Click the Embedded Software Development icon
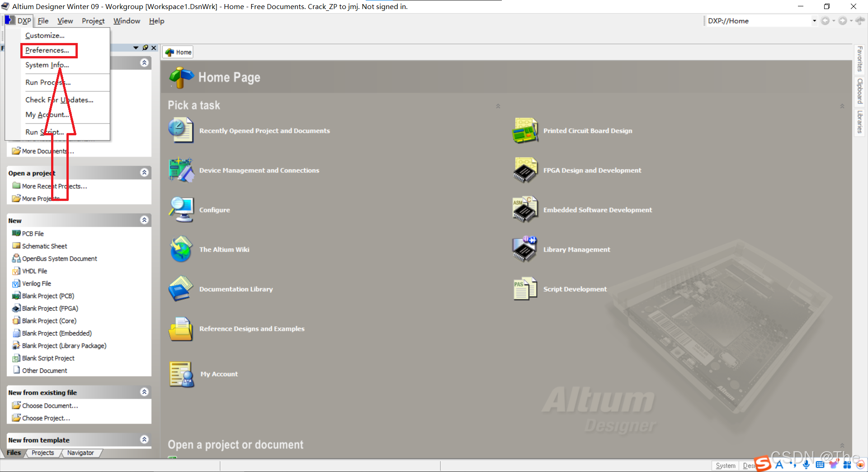 (x=525, y=210)
